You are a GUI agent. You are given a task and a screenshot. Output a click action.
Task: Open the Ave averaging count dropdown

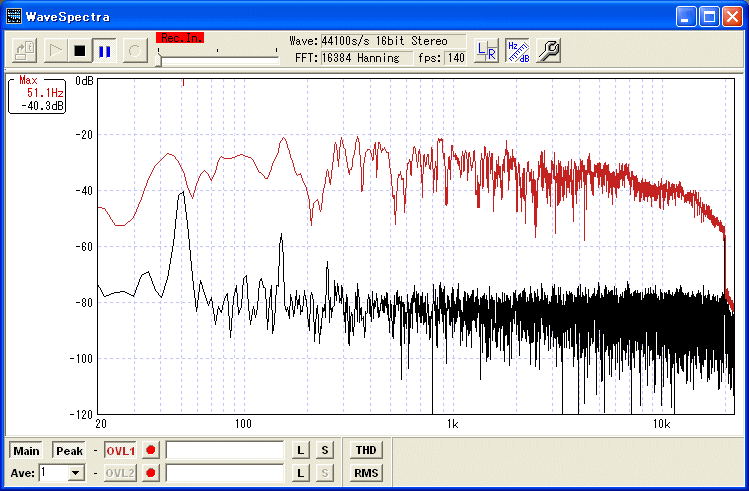(75, 473)
